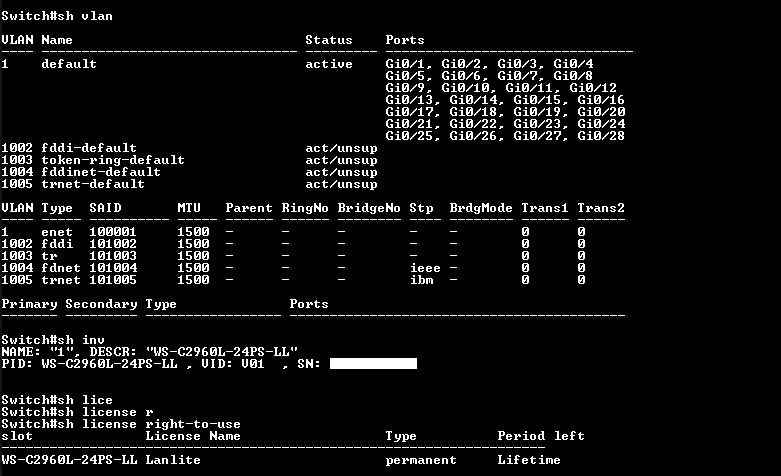Image resolution: width=781 pixels, height=476 pixels.
Task: Select SAID value '100001'
Action: pyautogui.click(x=113, y=232)
